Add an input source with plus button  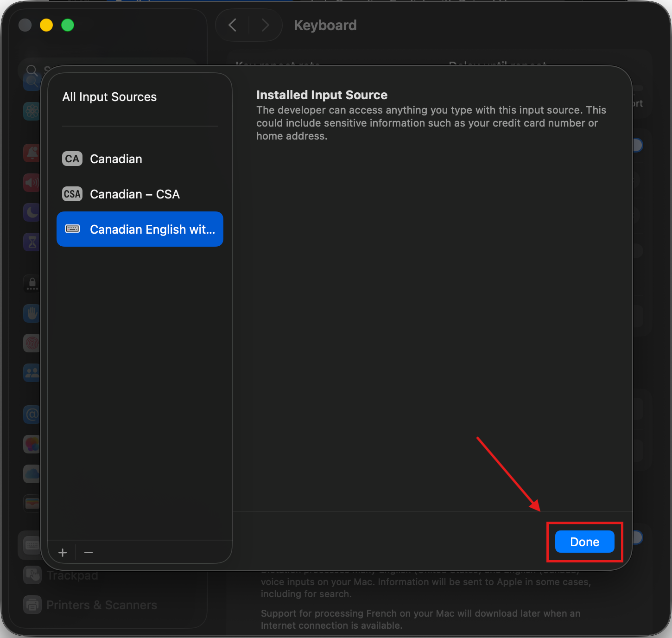63,553
